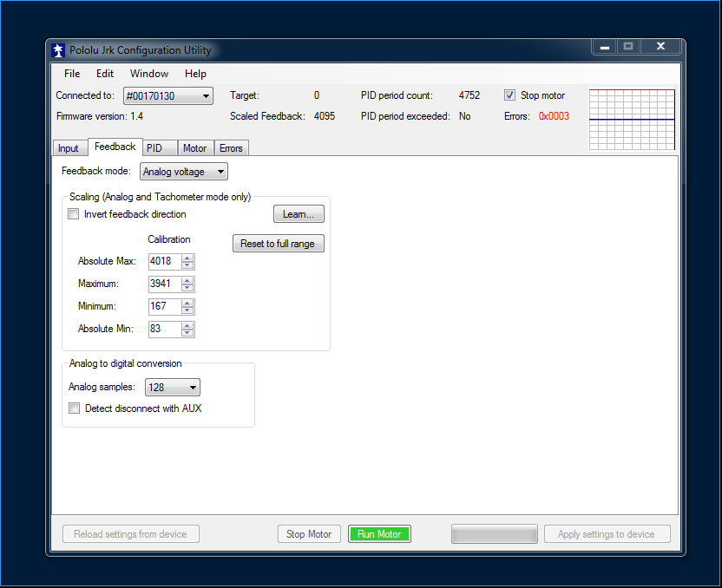Minimize the Jrk Configuration Utility window
This screenshot has width=722, height=588.
click(x=605, y=47)
